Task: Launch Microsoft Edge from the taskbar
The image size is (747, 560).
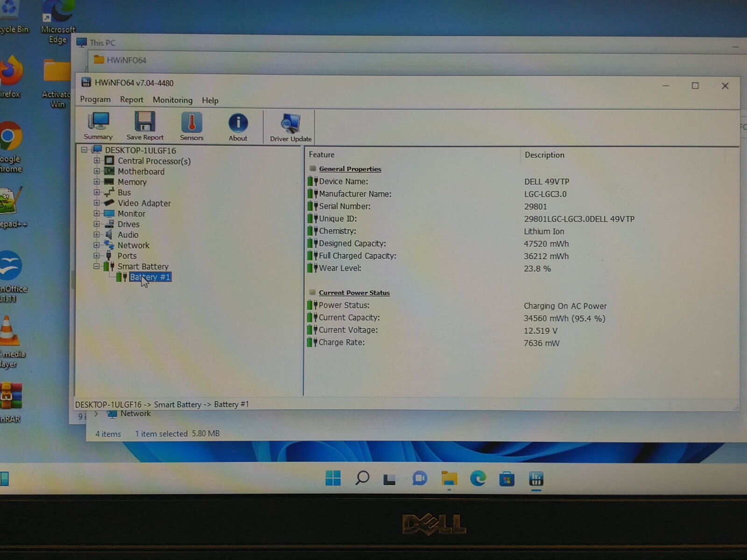Action: pyautogui.click(x=478, y=478)
